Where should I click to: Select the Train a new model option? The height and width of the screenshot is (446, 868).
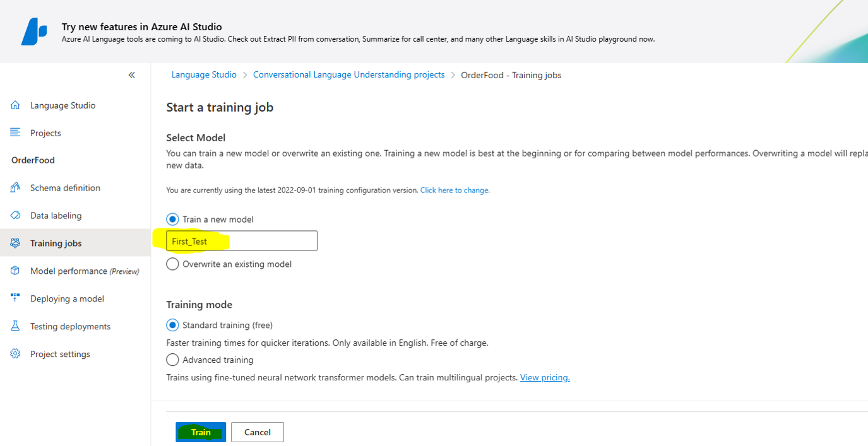click(172, 219)
